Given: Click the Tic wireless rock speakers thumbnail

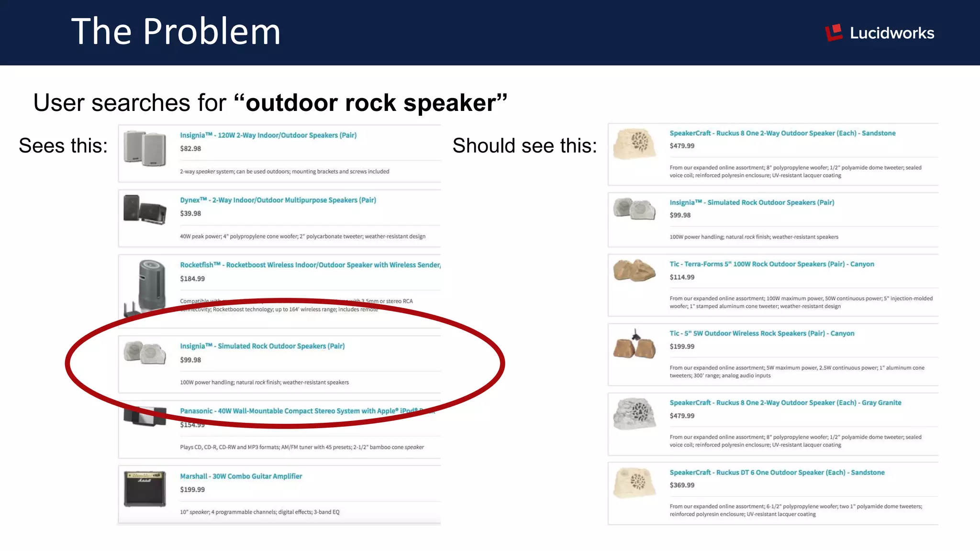Looking at the screenshot, I should coord(635,343).
